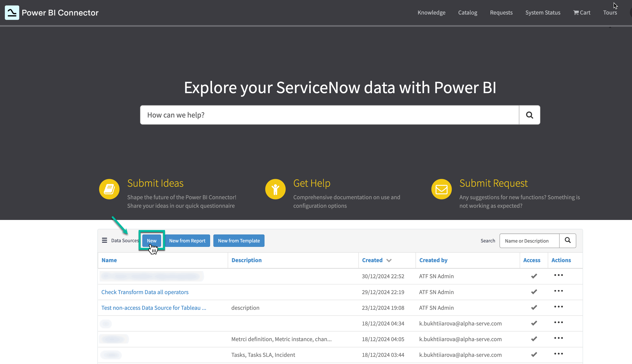Open actions menu for 30/12/2024 22:52 row
Image resolution: width=632 pixels, height=364 pixels.
558,275
